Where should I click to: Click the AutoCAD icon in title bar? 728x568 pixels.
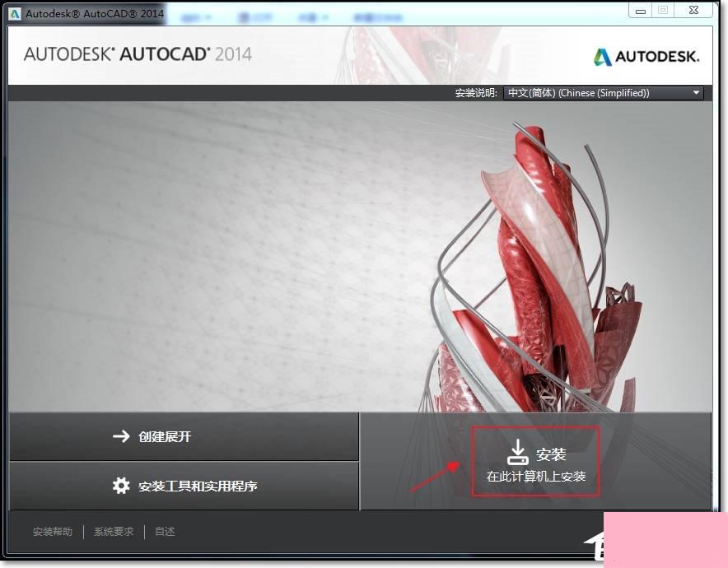(x=15, y=13)
